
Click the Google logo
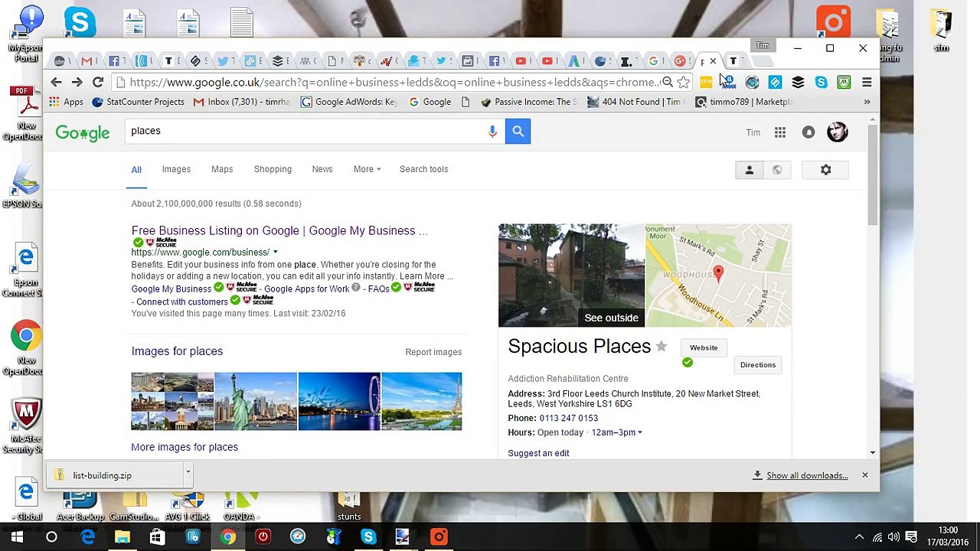pos(83,133)
